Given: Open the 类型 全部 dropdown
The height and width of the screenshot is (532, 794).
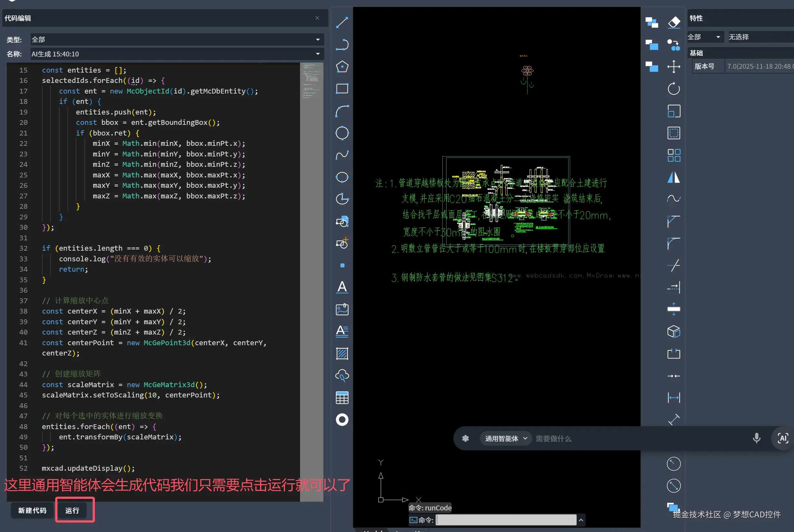Looking at the screenshot, I should (x=177, y=39).
